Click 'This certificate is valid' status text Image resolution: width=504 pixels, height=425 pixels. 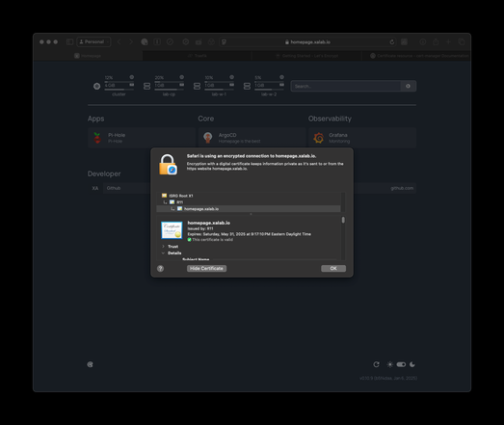[212, 240]
